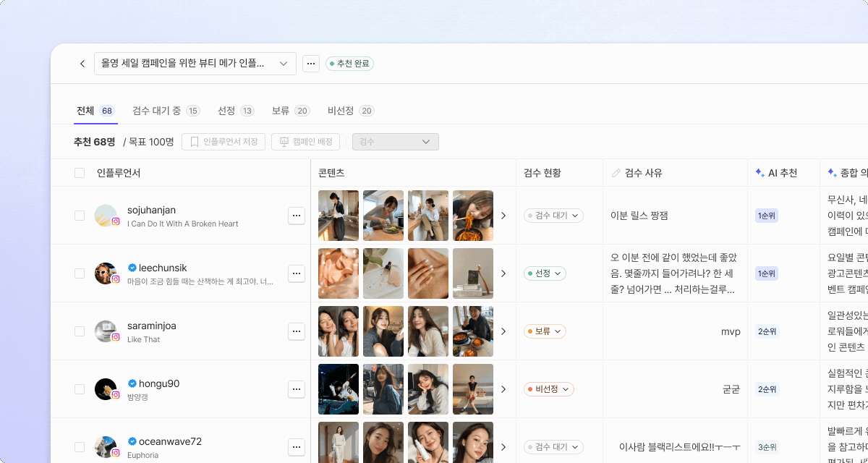Switch to the 보류 tab

click(x=291, y=111)
